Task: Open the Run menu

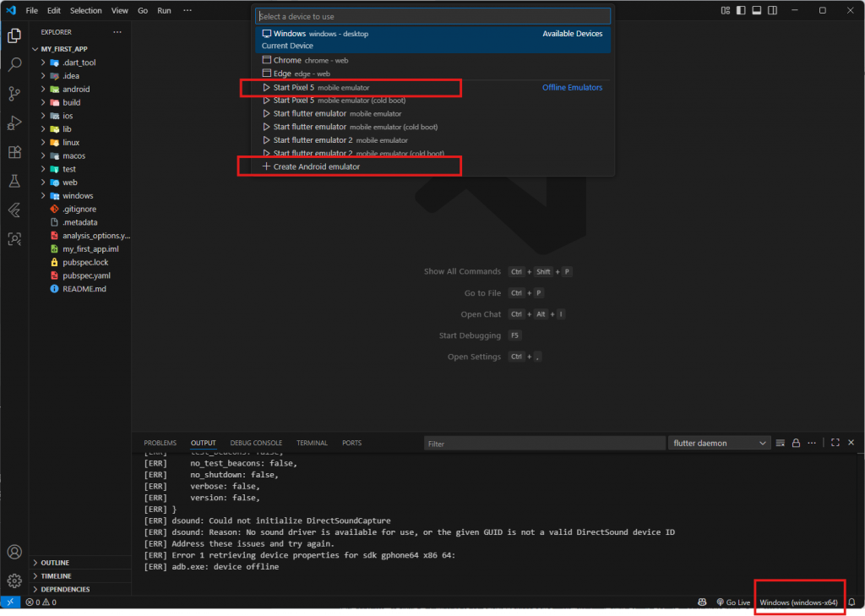Action: point(164,10)
